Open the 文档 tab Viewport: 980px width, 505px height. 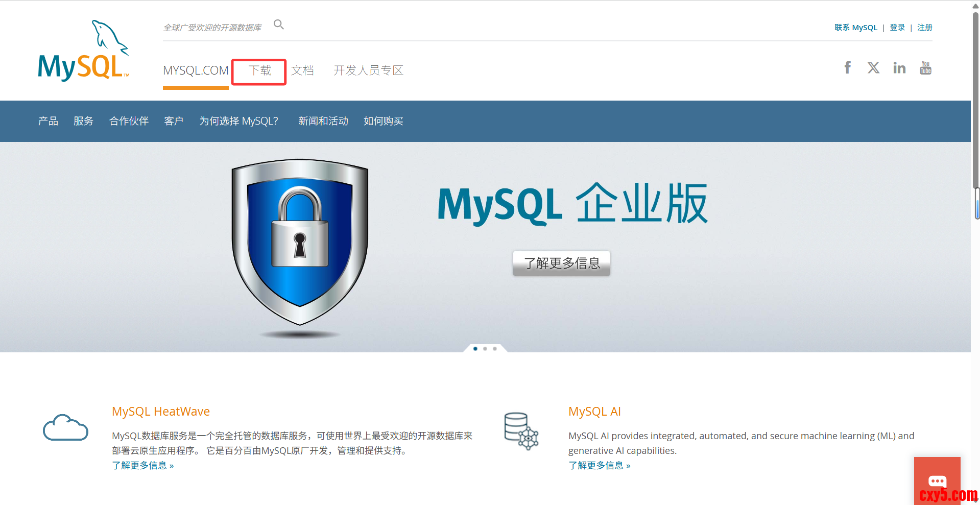click(x=302, y=70)
